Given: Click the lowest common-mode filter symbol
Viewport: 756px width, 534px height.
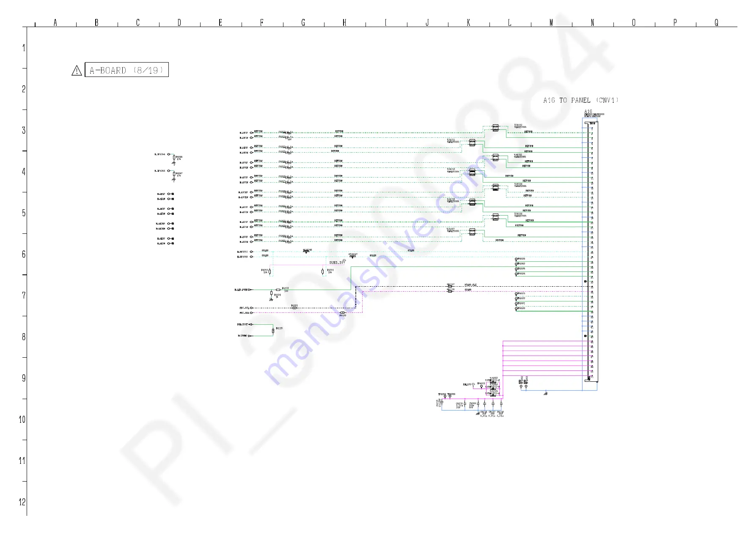Looking at the screenshot, I should pyautogui.click(x=472, y=232).
